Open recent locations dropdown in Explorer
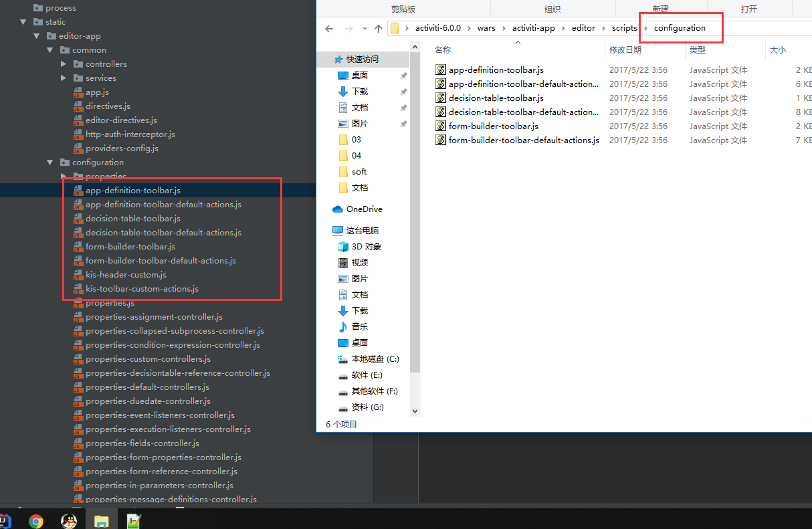 click(365, 29)
